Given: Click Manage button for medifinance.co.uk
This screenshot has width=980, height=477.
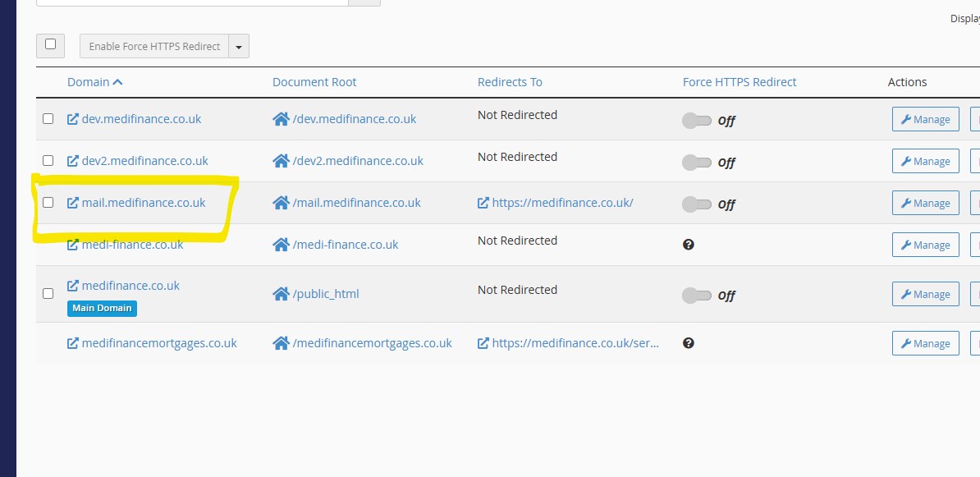Looking at the screenshot, I should click(925, 293).
